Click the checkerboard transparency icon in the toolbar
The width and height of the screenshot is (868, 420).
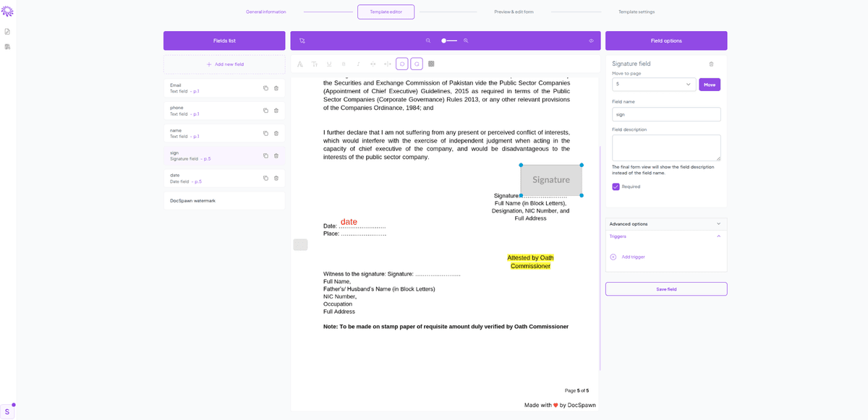tap(431, 64)
